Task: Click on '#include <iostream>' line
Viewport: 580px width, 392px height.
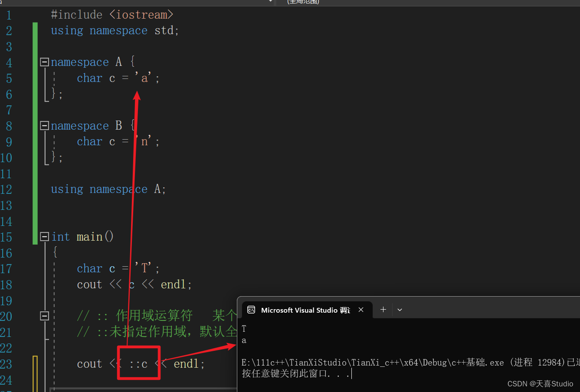Action: (x=112, y=15)
